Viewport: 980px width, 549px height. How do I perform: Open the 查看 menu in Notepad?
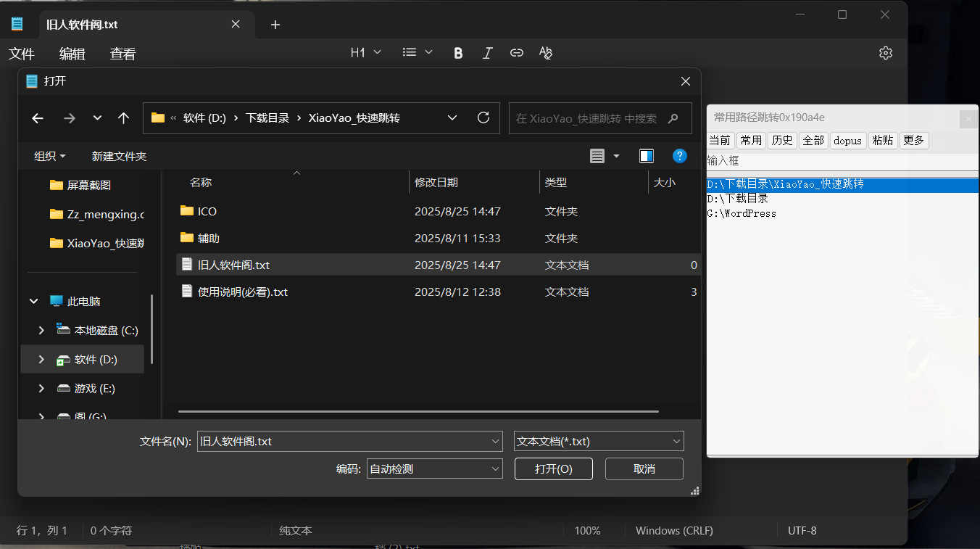click(x=123, y=54)
